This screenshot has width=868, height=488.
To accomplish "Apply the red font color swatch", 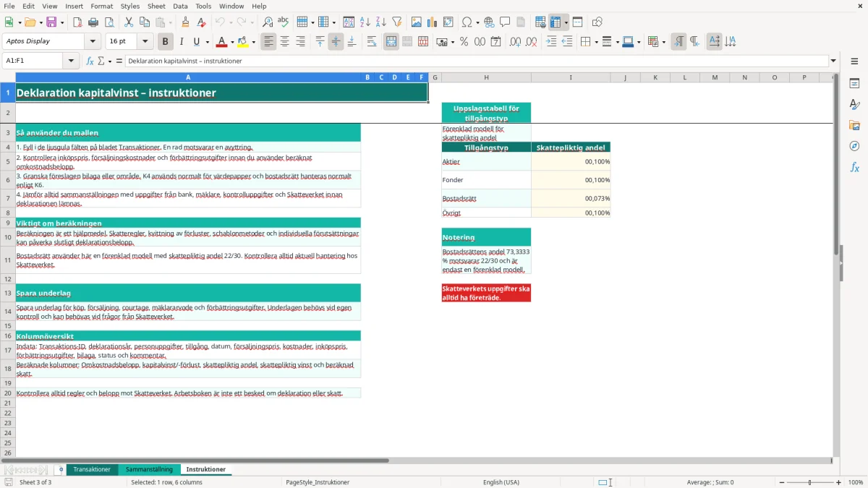I will [x=222, y=42].
